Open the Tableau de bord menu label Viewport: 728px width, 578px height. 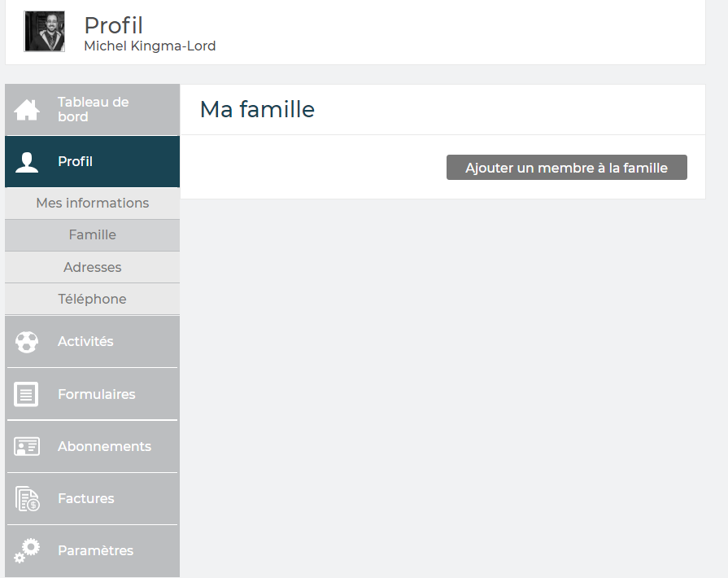coord(93,110)
